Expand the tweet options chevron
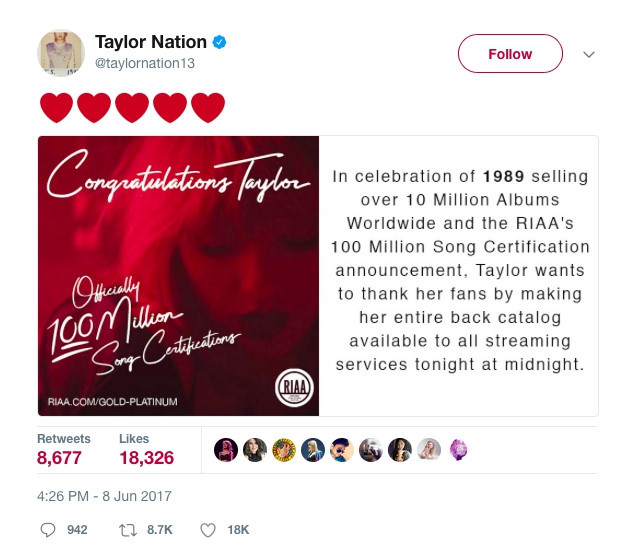Image resolution: width=635 pixels, height=552 pixels. point(589,54)
